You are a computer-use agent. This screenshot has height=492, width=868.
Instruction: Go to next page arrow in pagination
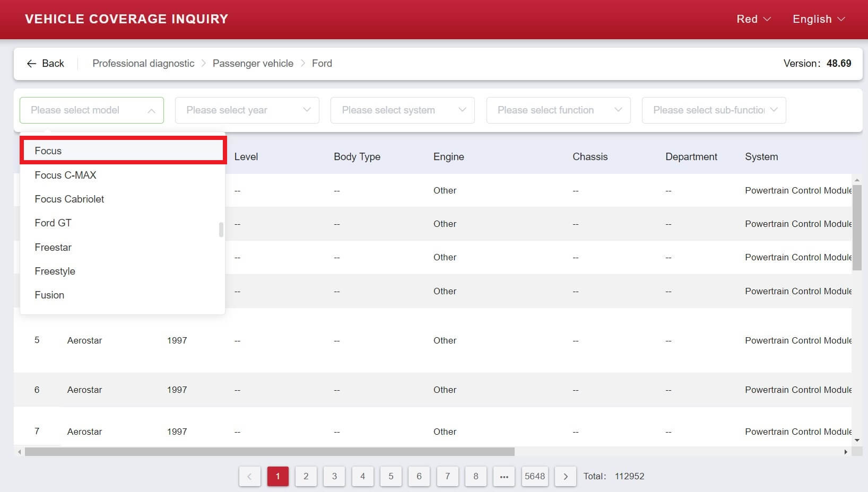click(565, 476)
